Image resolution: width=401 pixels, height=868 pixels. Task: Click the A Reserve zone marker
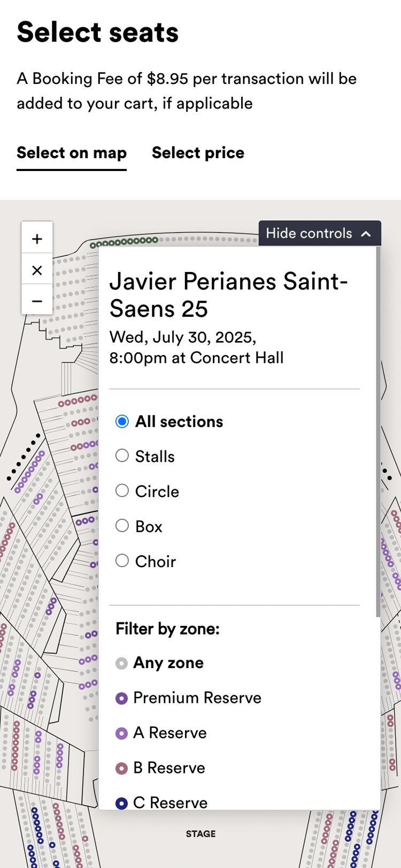pos(122,733)
